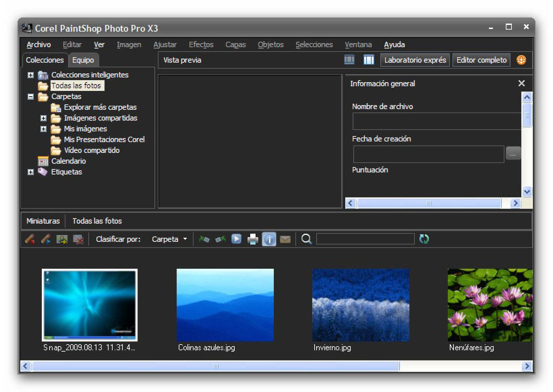553x392 pixels.
Task: Click the info panel vertical scrollbar thumb
Action: 527,115
